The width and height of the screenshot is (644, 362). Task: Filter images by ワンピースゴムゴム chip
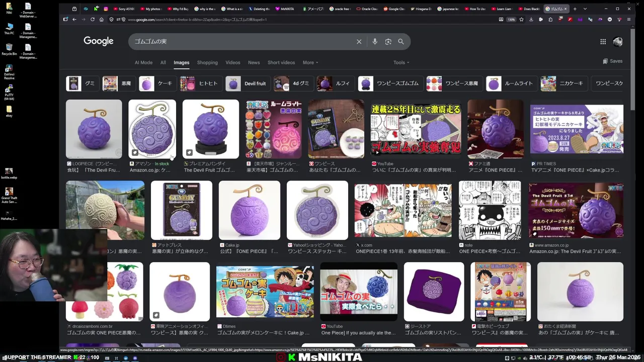pyautogui.click(x=390, y=83)
